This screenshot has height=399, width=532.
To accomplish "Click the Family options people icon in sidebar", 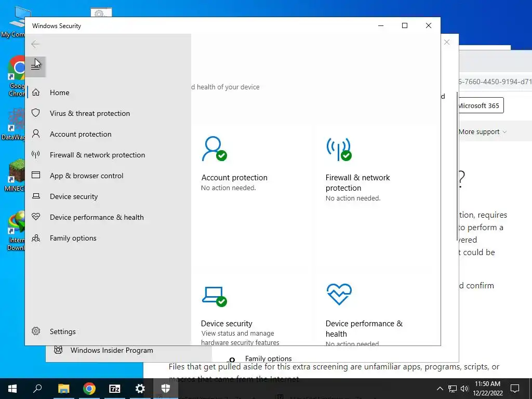I will pos(36,238).
